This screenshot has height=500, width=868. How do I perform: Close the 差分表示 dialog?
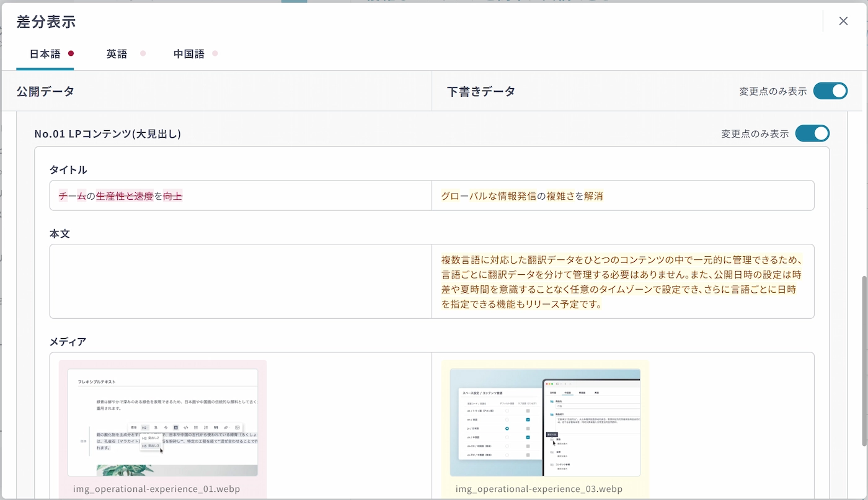coord(843,21)
